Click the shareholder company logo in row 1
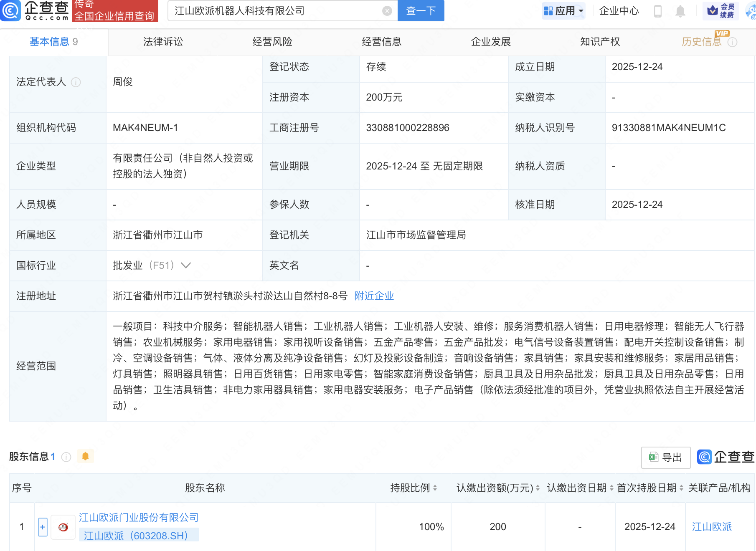Image resolution: width=756 pixels, height=551 pixels. pos(63,527)
